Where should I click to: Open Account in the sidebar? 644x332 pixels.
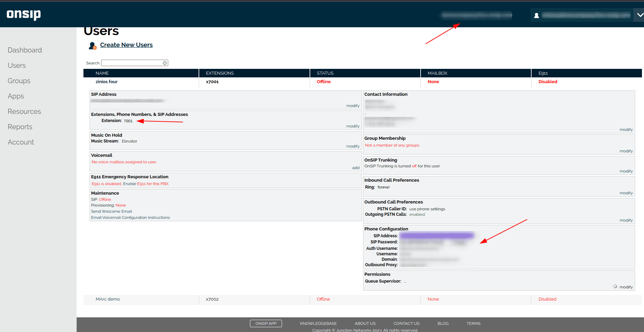21,142
